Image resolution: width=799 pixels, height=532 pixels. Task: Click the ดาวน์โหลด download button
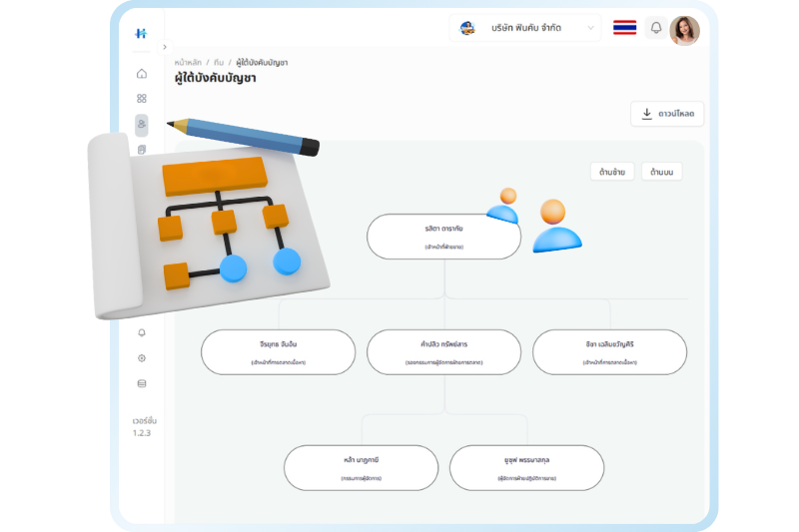(x=667, y=114)
